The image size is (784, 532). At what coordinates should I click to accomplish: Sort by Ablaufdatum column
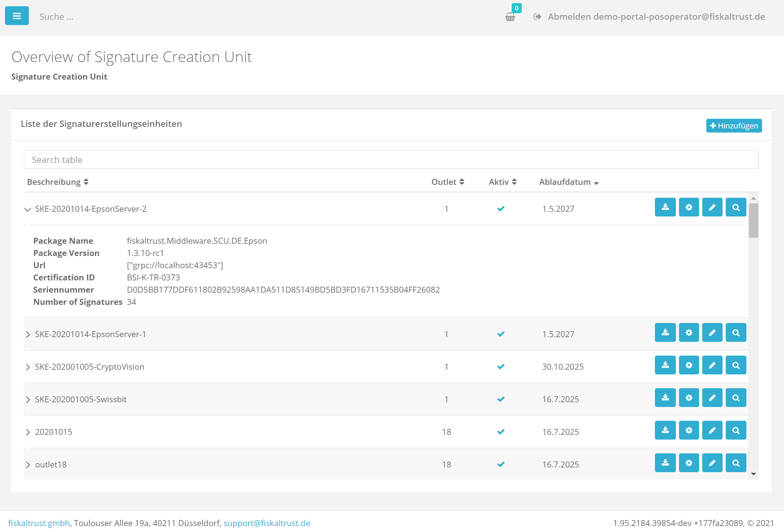coord(569,182)
